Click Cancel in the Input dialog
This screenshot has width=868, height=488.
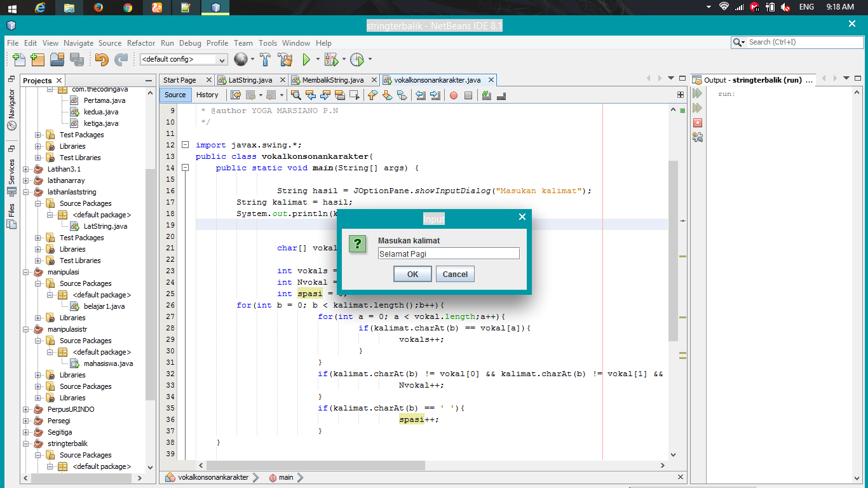coord(455,274)
